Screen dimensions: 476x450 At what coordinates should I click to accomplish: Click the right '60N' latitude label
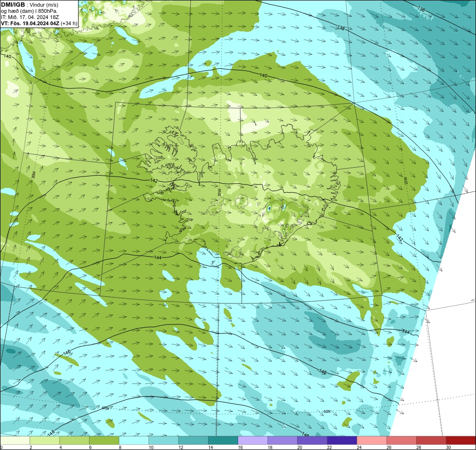[x=327, y=411]
